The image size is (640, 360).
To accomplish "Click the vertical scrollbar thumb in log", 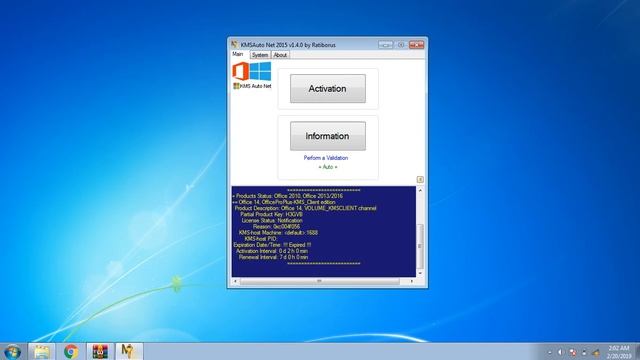I will coord(420,246).
